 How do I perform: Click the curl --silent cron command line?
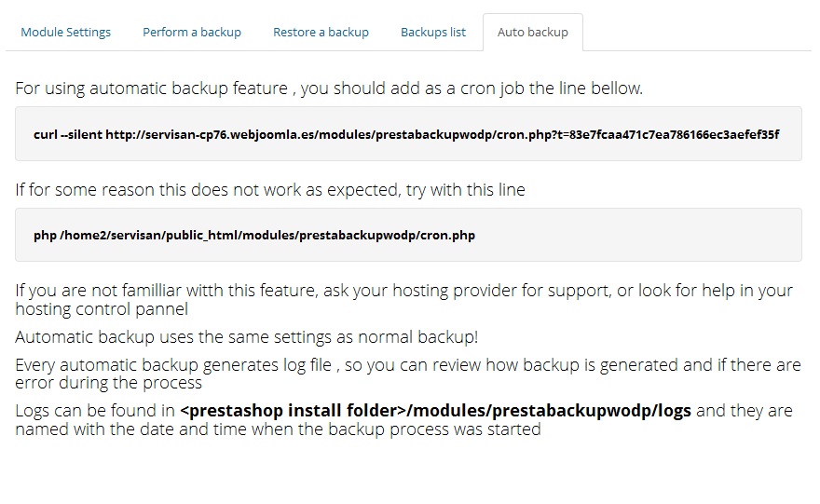pyautogui.click(x=406, y=134)
